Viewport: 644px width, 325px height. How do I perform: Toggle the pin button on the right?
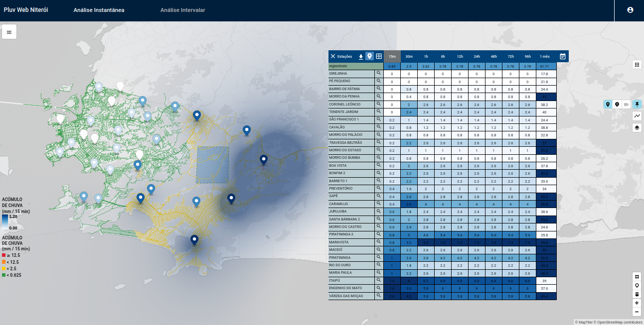[637, 104]
